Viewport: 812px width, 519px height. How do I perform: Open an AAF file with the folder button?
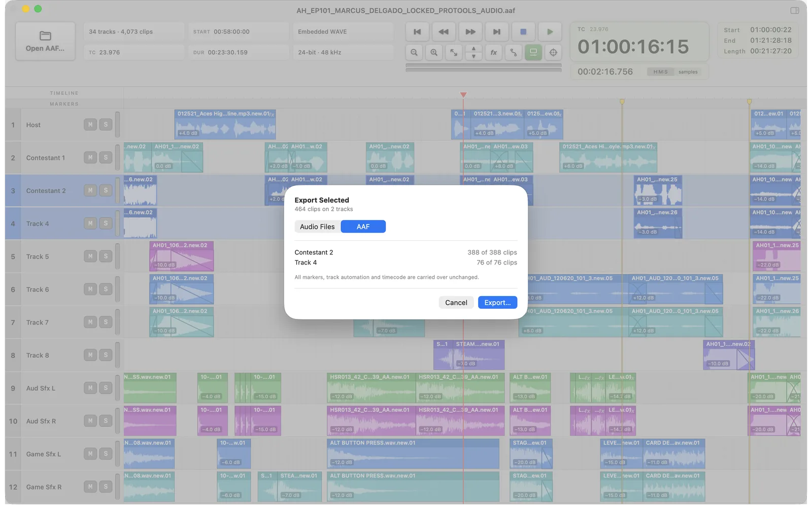45,41
